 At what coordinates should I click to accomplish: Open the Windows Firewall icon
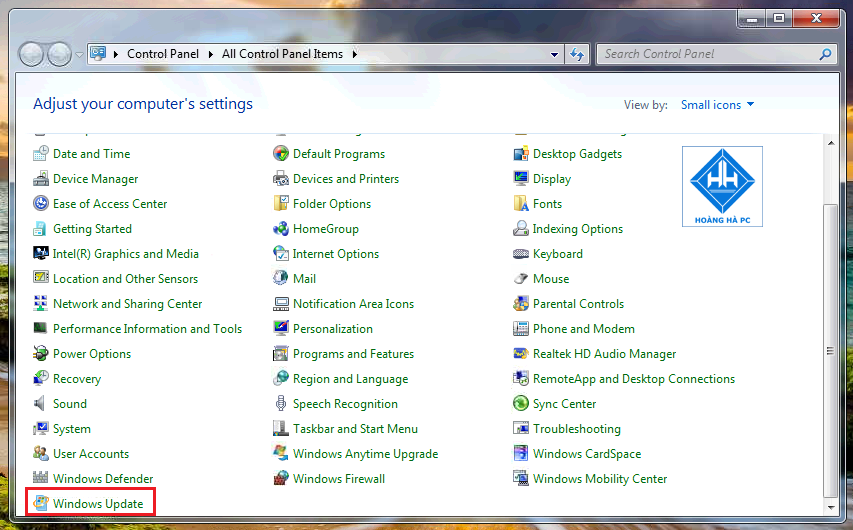281,478
